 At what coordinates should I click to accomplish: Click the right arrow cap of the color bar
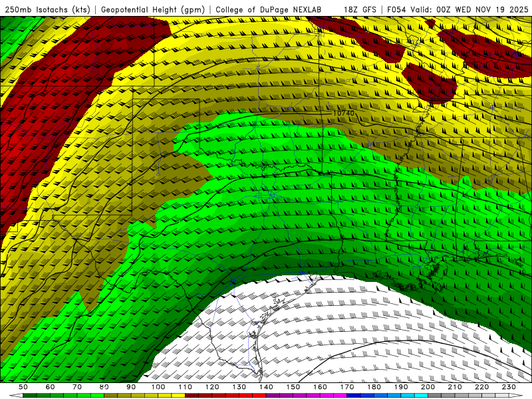point(516,396)
